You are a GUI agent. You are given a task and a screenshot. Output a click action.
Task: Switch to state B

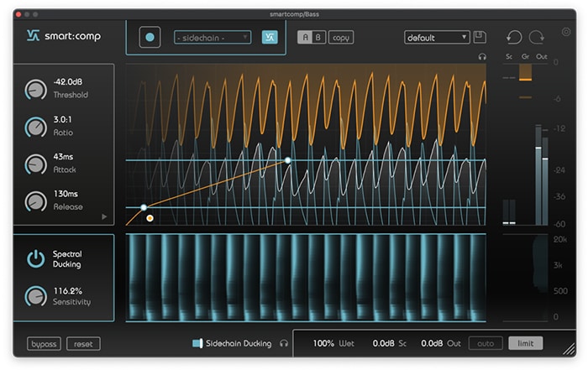318,37
